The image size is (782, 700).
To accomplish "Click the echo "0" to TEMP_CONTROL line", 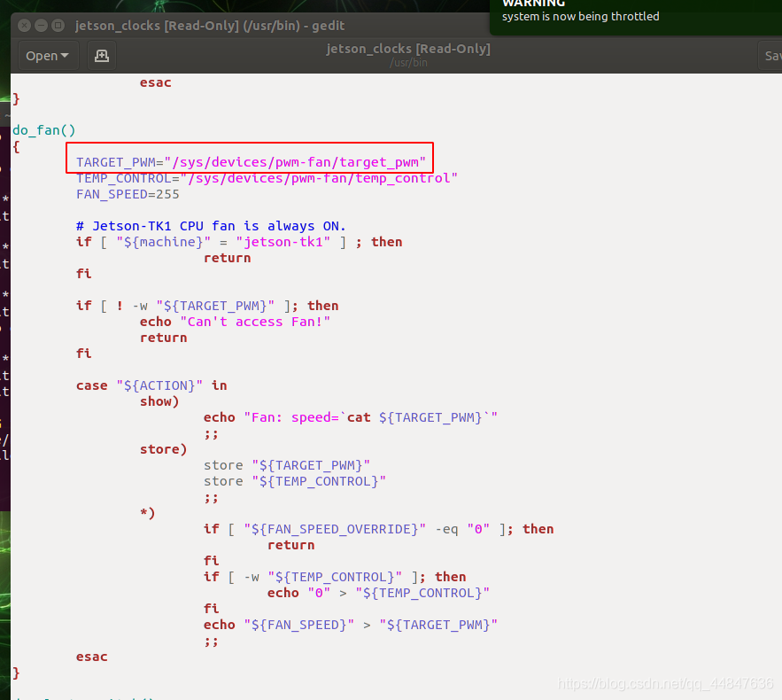I will coord(378,593).
